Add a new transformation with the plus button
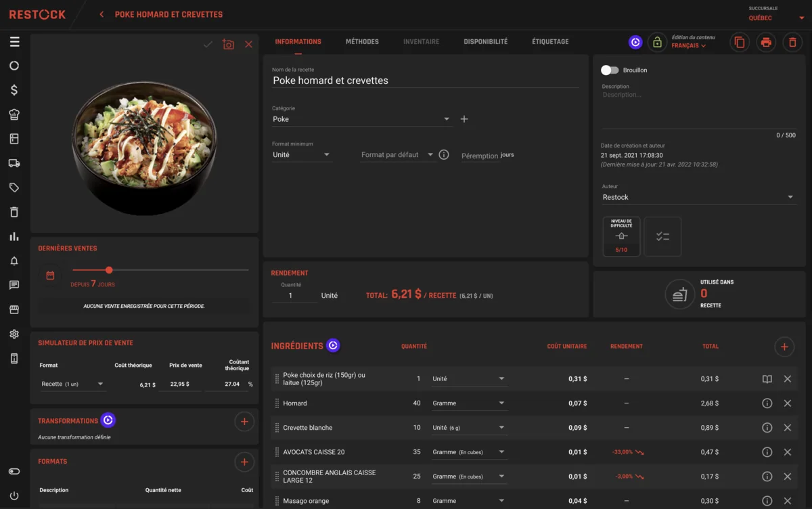Screen dimensions: 812x509 [x=244, y=422]
